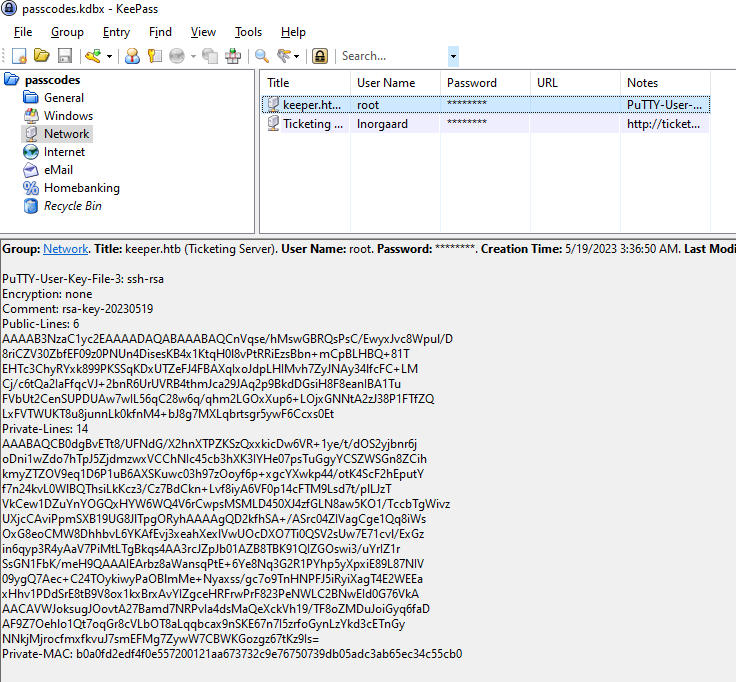Click the Copy Password icon
The image size is (736, 682).
point(154,56)
